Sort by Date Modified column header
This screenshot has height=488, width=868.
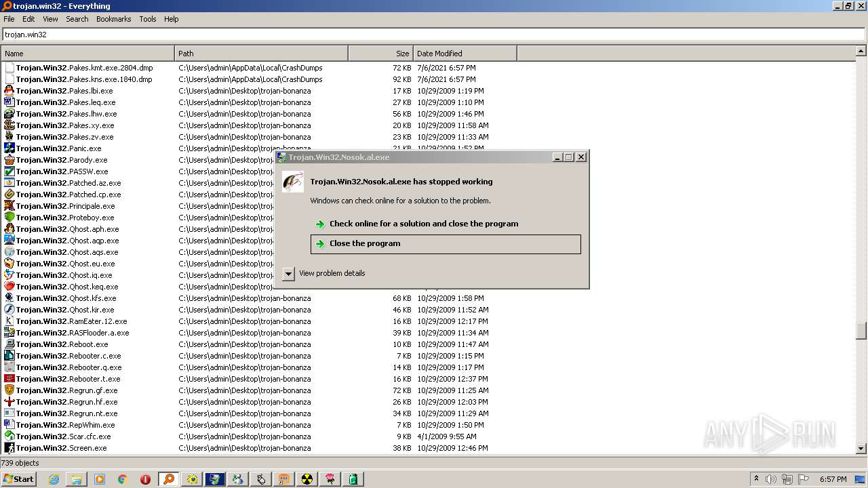point(465,54)
